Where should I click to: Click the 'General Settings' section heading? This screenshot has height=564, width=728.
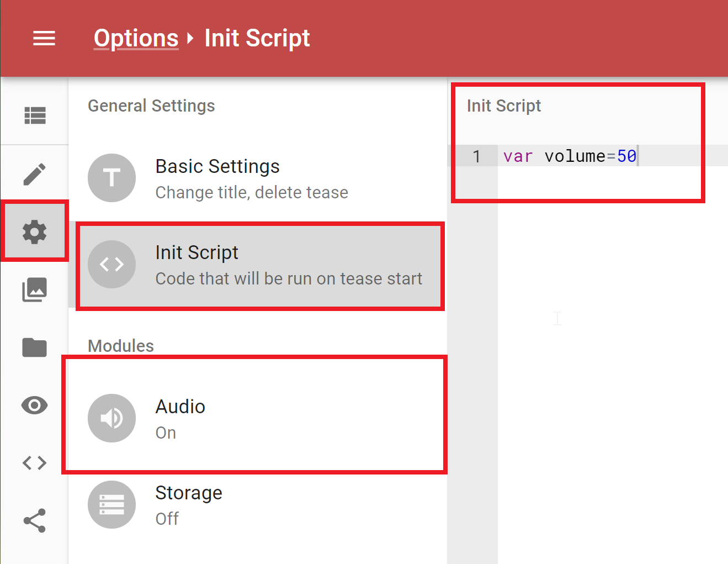[x=151, y=106]
